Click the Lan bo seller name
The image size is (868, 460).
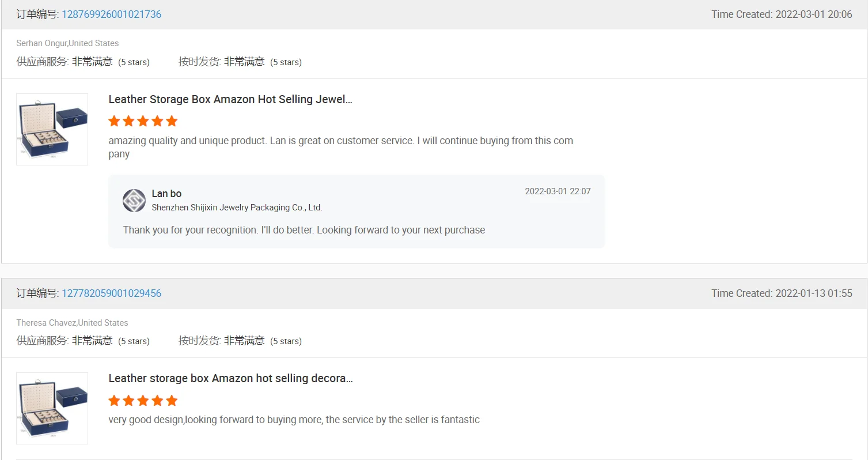(166, 194)
